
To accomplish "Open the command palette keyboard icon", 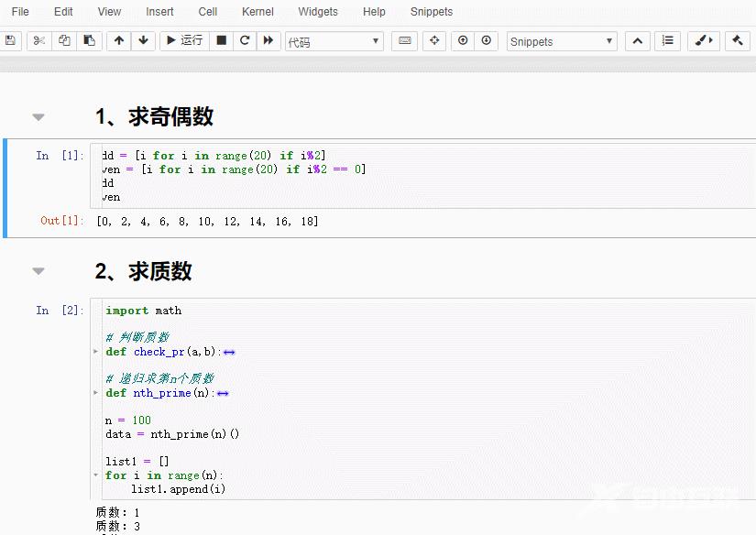I will (404, 41).
